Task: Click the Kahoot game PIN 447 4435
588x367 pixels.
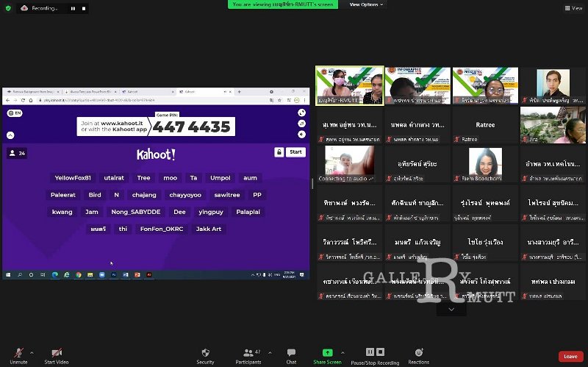Action: 191,127
